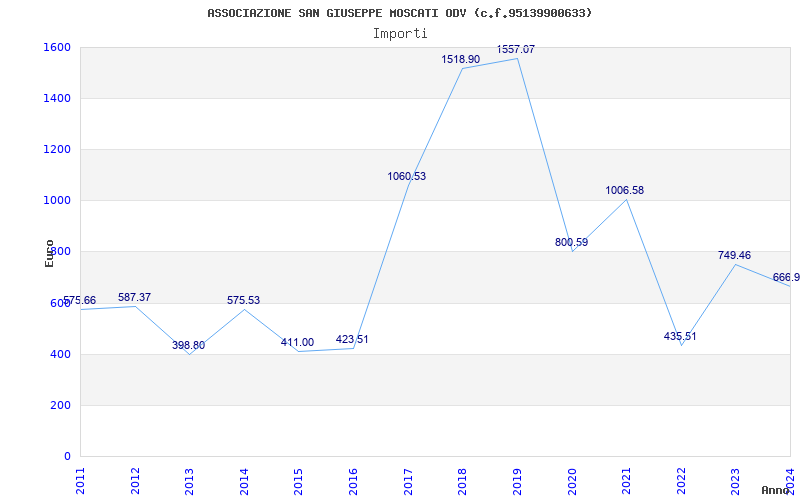
Task: Click the Euro axis label
Action: point(49,253)
